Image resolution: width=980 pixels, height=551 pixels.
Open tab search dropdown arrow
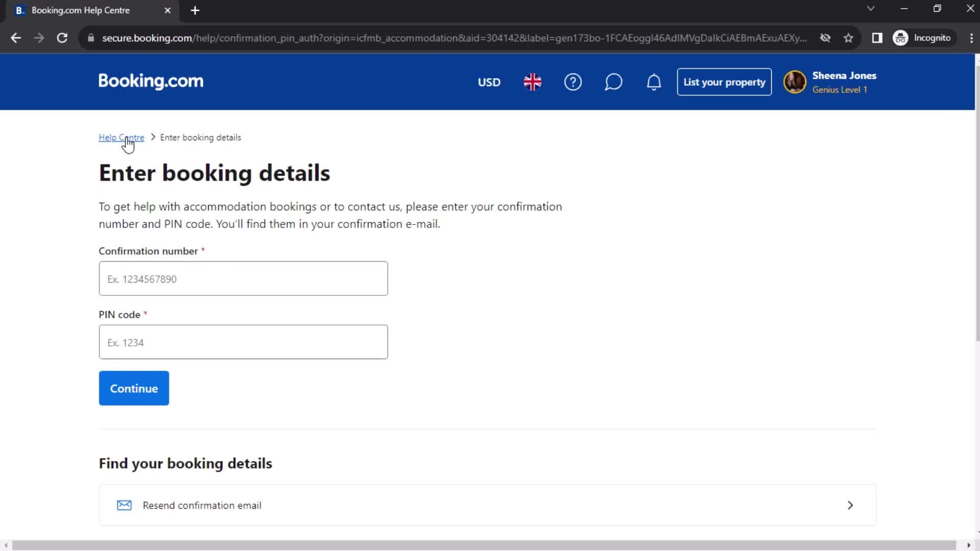871,8
